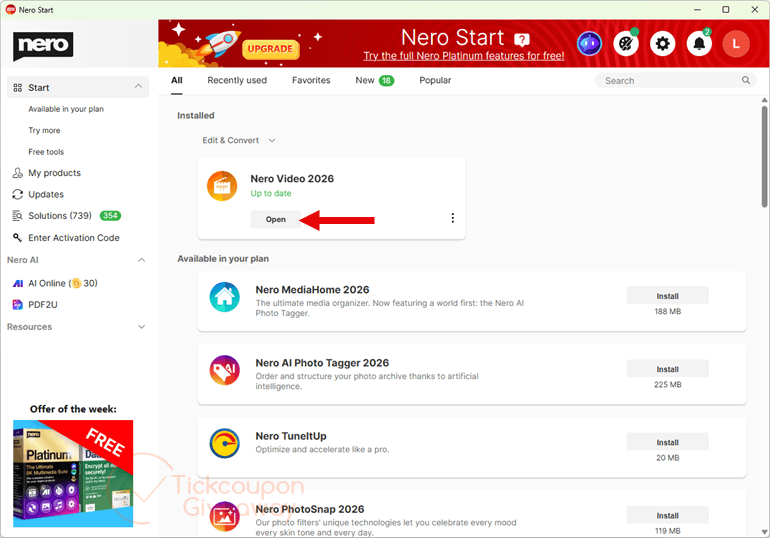The width and height of the screenshot is (770, 538).
Task: Click the Nero TuneItUp title
Action: click(x=291, y=436)
